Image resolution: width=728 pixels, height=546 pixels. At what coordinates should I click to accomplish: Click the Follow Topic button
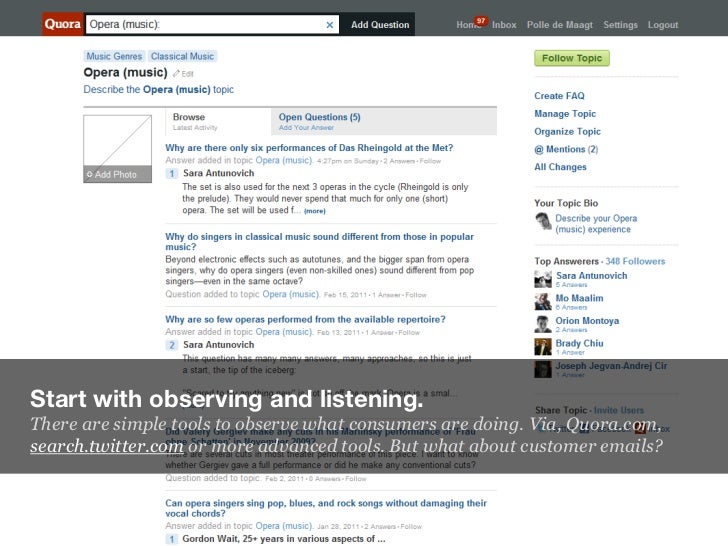click(572, 58)
